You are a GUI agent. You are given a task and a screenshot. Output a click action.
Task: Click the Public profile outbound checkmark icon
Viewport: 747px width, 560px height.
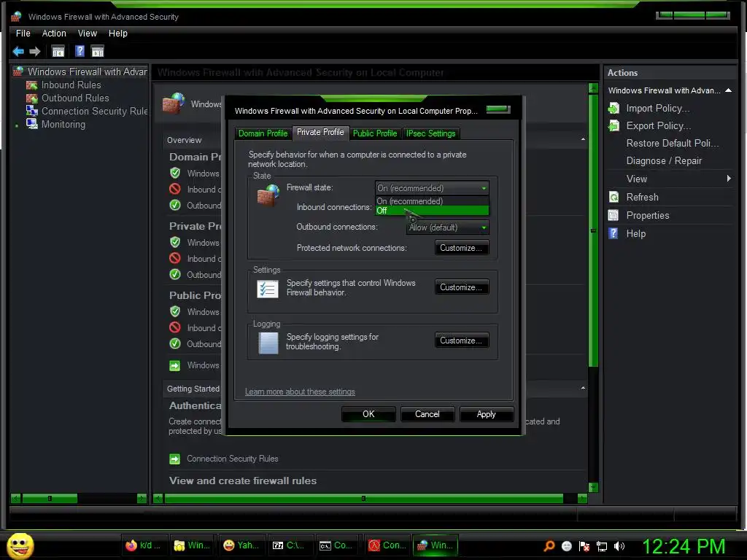(x=175, y=343)
